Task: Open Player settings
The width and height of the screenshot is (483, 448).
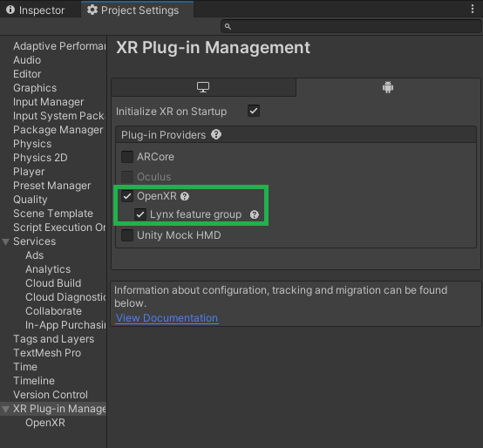Action: point(29,172)
